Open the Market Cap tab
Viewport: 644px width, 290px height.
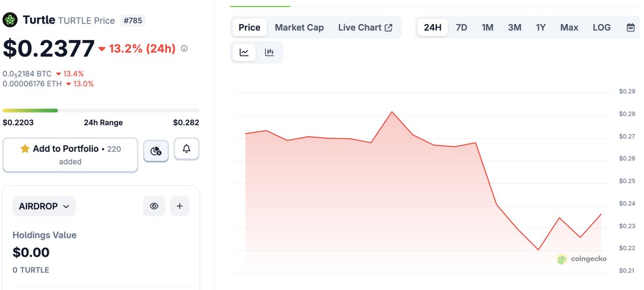pyautogui.click(x=299, y=27)
